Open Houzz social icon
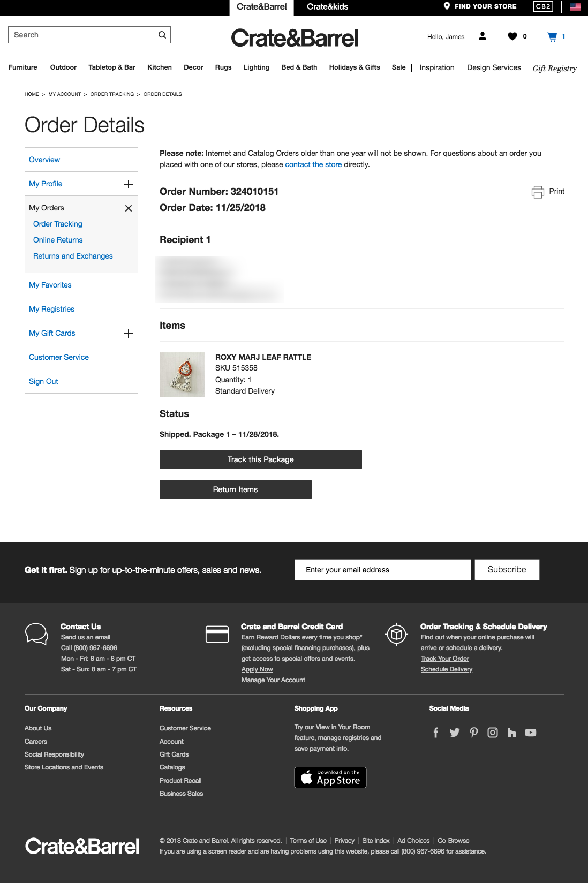Image resolution: width=588 pixels, height=883 pixels. click(x=512, y=733)
